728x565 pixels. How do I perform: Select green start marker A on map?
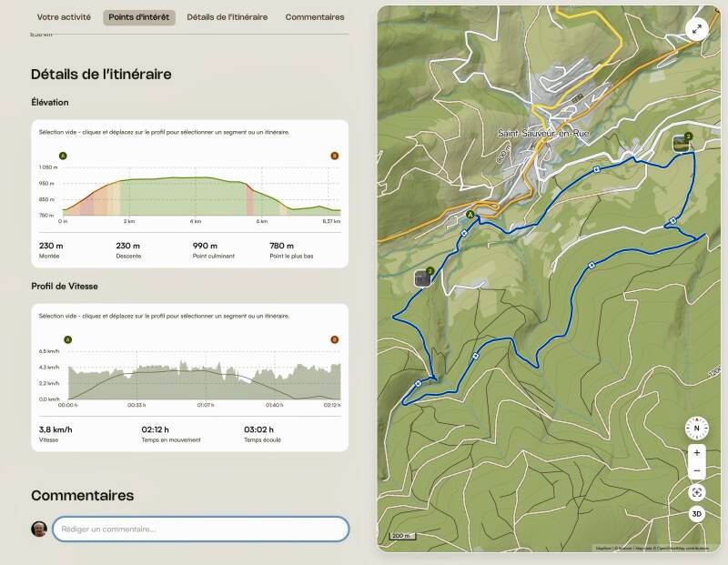[x=470, y=215]
